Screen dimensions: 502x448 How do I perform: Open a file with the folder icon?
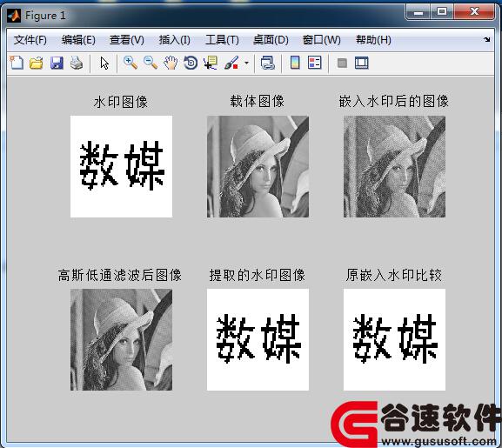coord(37,63)
